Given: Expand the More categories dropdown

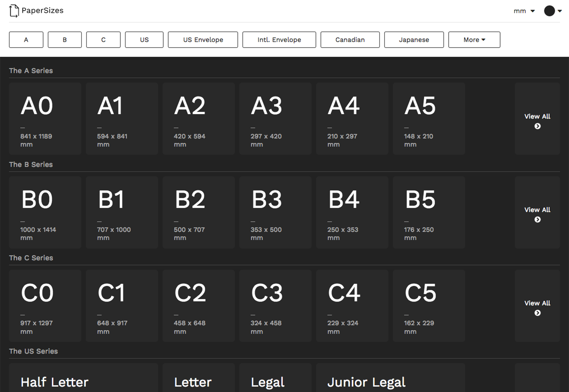Looking at the screenshot, I should pos(474,40).
